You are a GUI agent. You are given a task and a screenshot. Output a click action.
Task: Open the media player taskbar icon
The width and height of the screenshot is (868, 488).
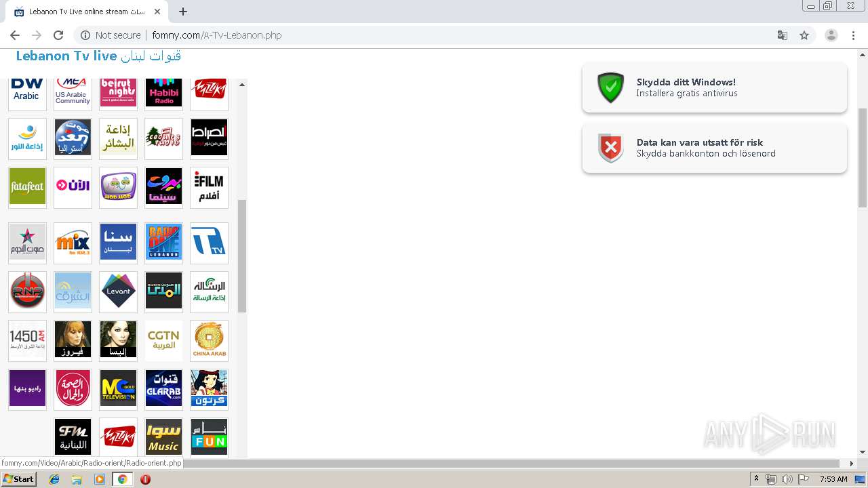click(100, 479)
